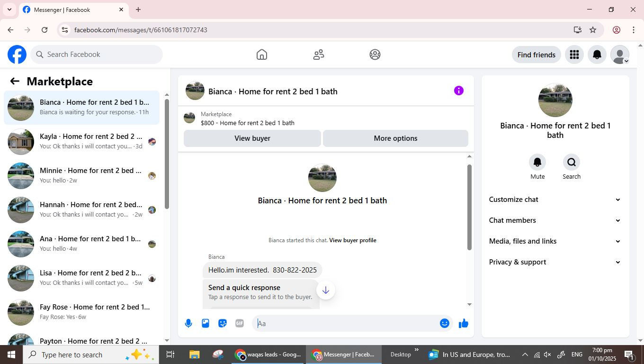
Task: Open Task View on taskbar
Action: click(170, 355)
